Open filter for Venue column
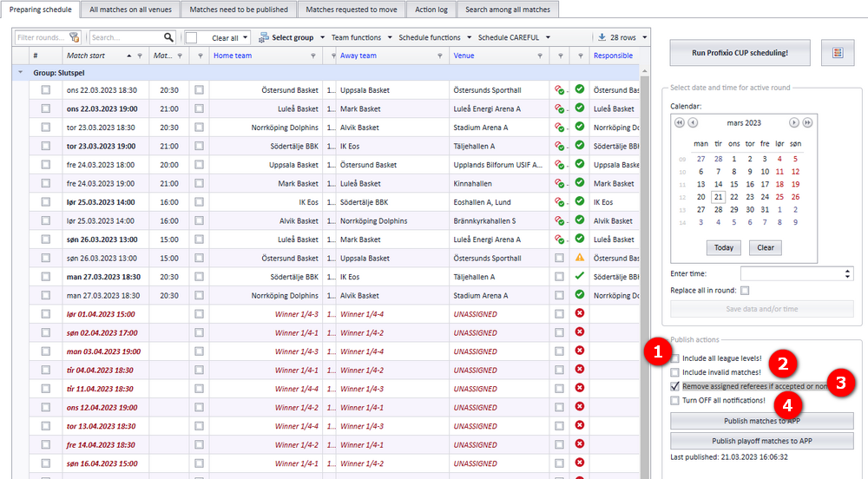The image size is (868, 479). click(x=540, y=56)
